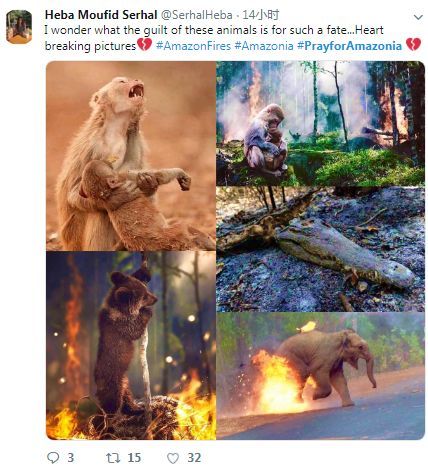The height and width of the screenshot is (466, 428).
Task: View the crying monkey holding baby photo
Action: tap(131, 156)
